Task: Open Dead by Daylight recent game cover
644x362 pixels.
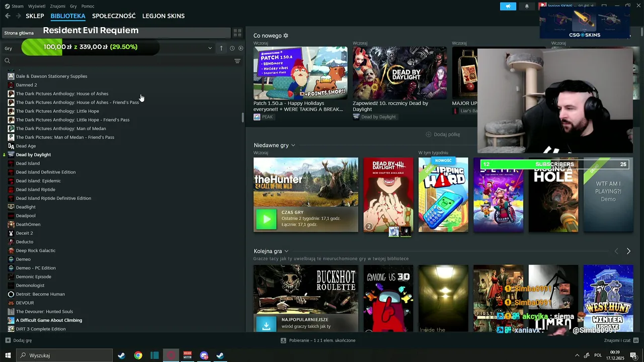Action: [x=388, y=195]
